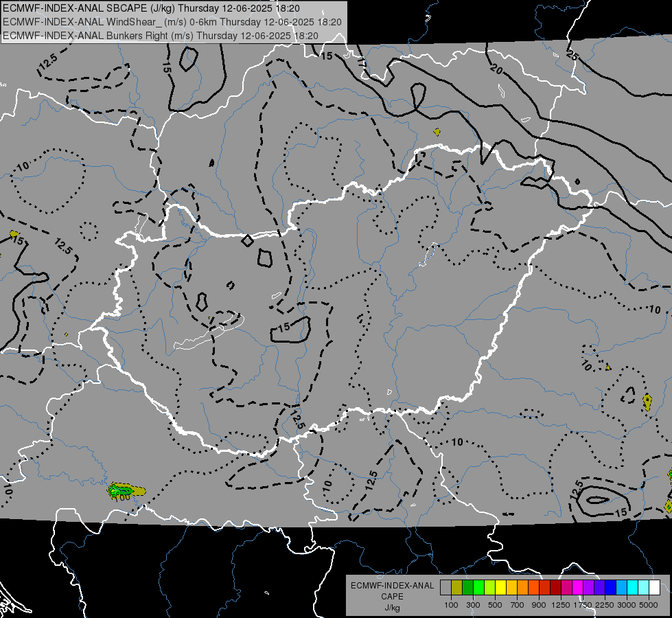Image resolution: width=672 pixels, height=618 pixels.
Task: Select the olive swatch in CAPE legend
Action: [457, 587]
